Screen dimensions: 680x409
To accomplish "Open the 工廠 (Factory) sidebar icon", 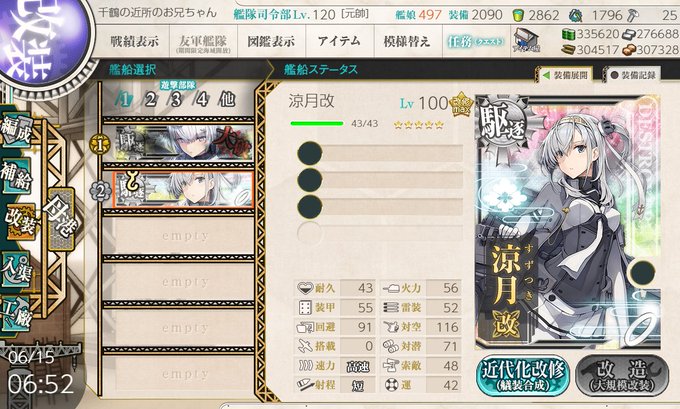I will pos(16,314).
